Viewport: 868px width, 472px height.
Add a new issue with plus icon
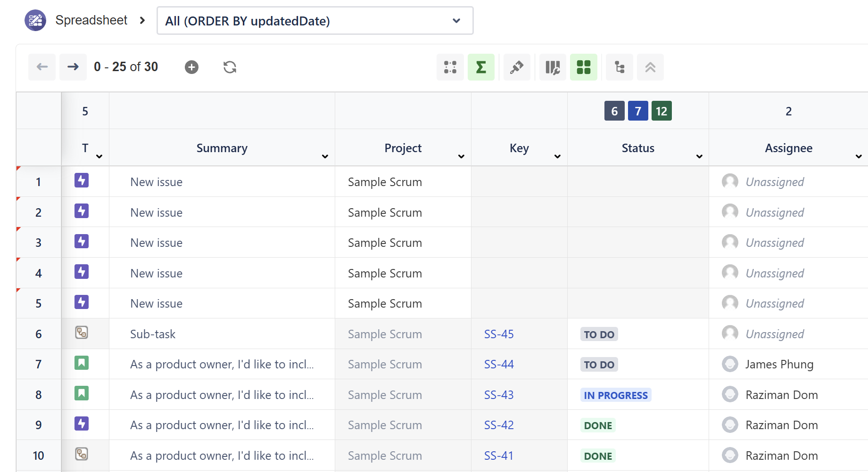click(x=191, y=67)
